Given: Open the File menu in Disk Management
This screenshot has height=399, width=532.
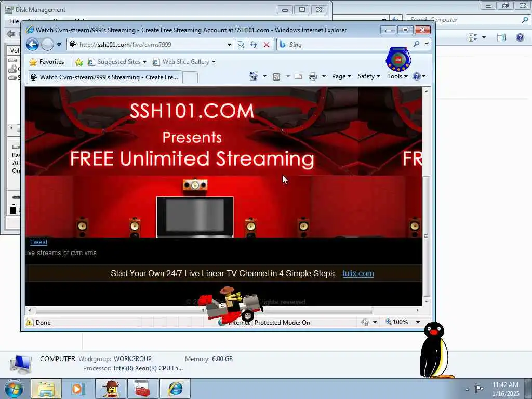Looking at the screenshot, I should click(x=14, y=21).
